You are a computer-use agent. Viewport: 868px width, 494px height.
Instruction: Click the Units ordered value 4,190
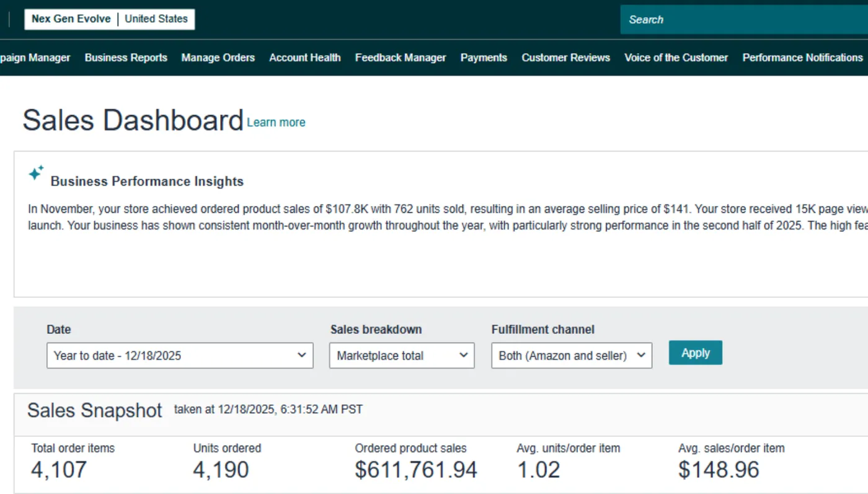tap(221, 470)
